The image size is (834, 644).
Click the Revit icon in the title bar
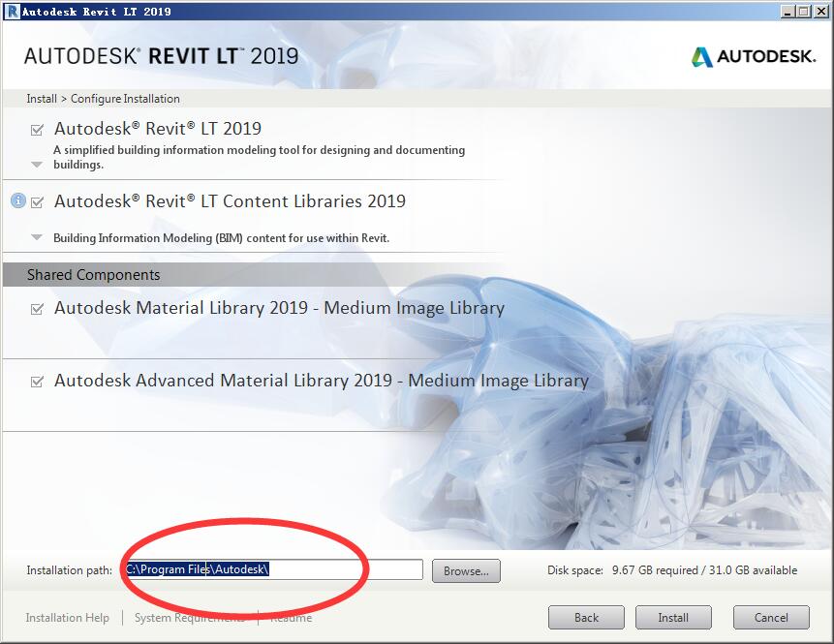point(12,12)
